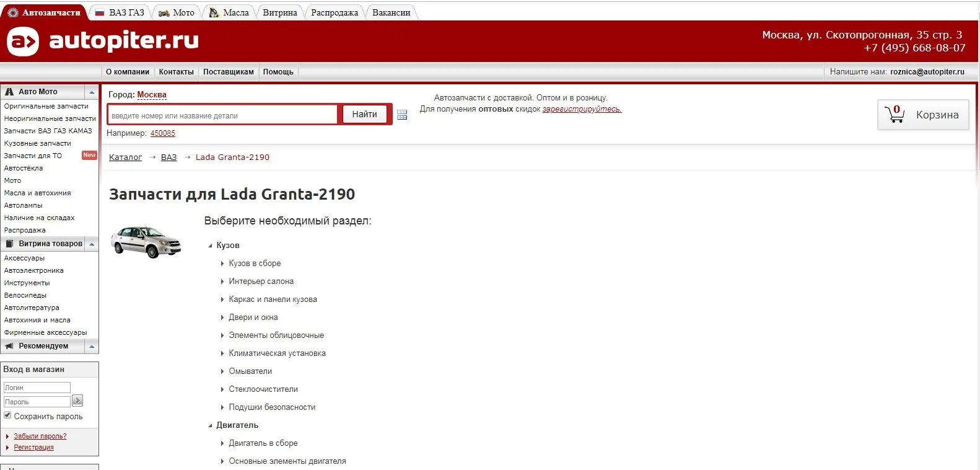Toggle the Сохранить пароль checkbox
980x470 pixels.
[x=7, y=415]
